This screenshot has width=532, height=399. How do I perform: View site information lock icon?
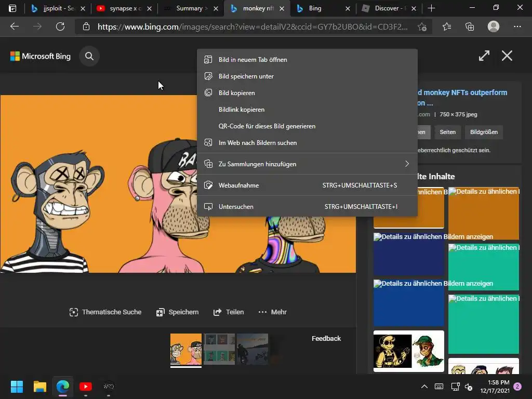click(86, 26)
